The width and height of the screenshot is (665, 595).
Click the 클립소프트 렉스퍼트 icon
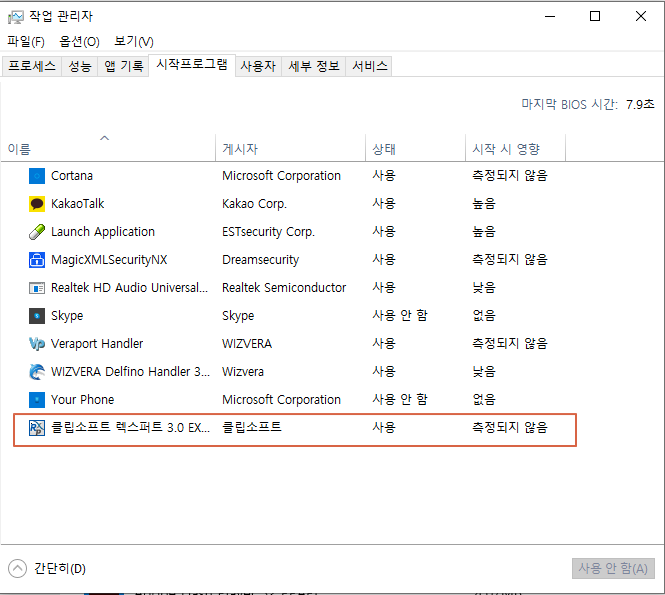(37, 427)
